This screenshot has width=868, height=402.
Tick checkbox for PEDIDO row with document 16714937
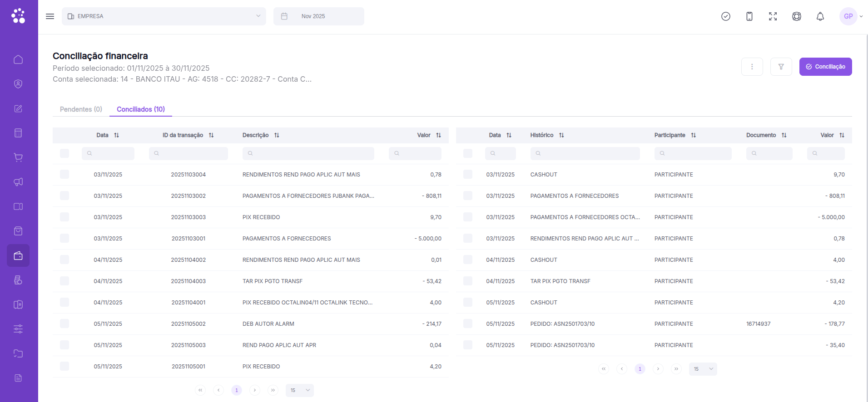click(468, 324)
